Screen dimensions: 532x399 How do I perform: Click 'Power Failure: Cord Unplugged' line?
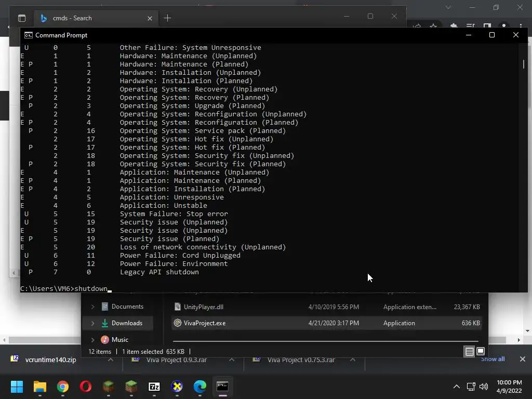point(180,256)
